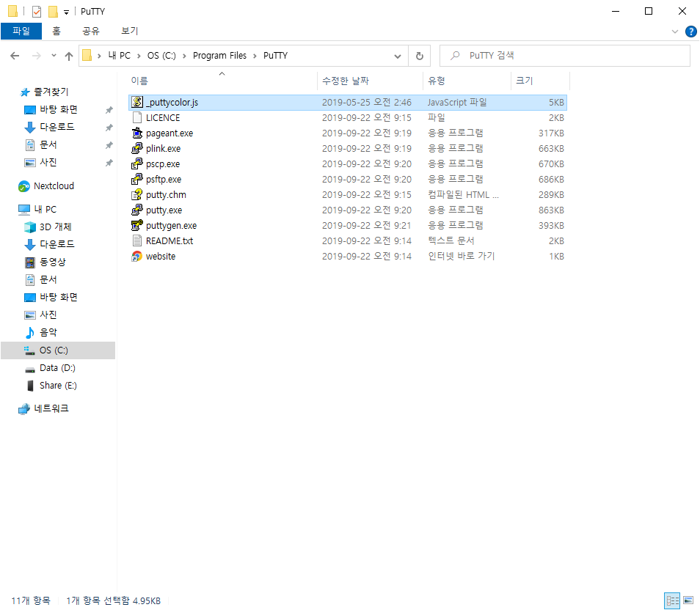Click the website shortcut Chrome icon
The image size is (700, 610).
point(137,256)
